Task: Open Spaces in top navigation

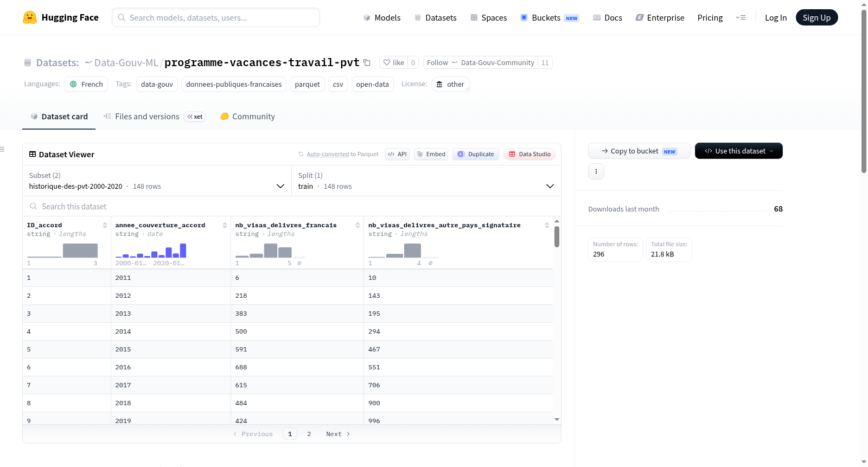Action: (488, 17)
